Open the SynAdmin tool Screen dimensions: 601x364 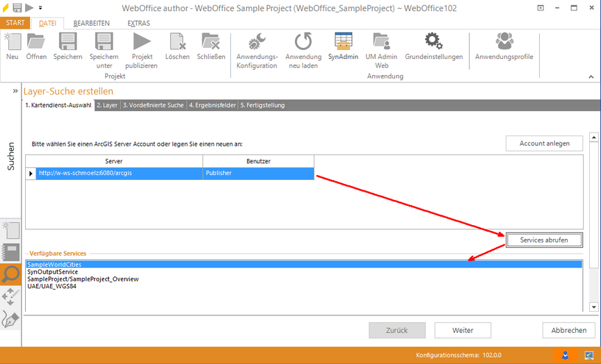tap(344, 42)
